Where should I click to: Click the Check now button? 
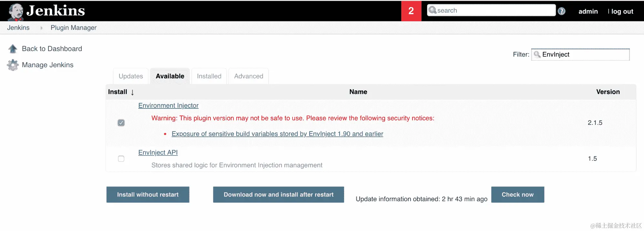click(518, 195)
